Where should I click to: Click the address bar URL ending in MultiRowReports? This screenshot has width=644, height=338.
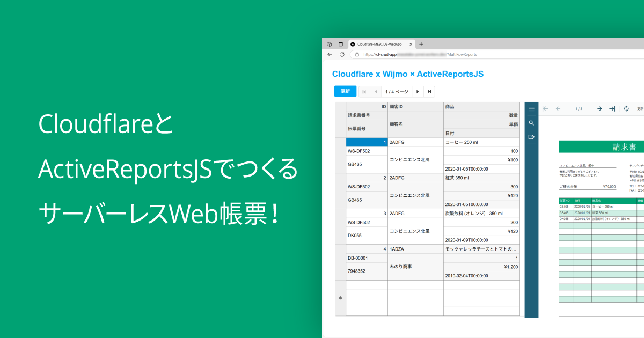point(420,54)
